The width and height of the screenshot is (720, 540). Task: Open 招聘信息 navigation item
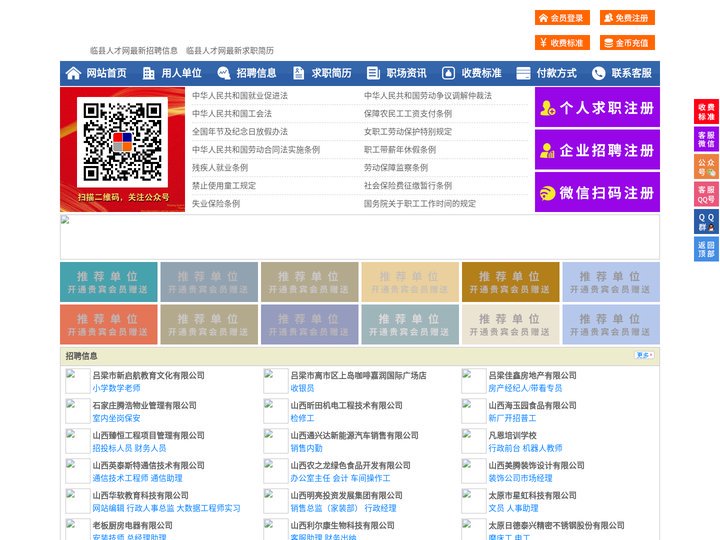[256, 73]
